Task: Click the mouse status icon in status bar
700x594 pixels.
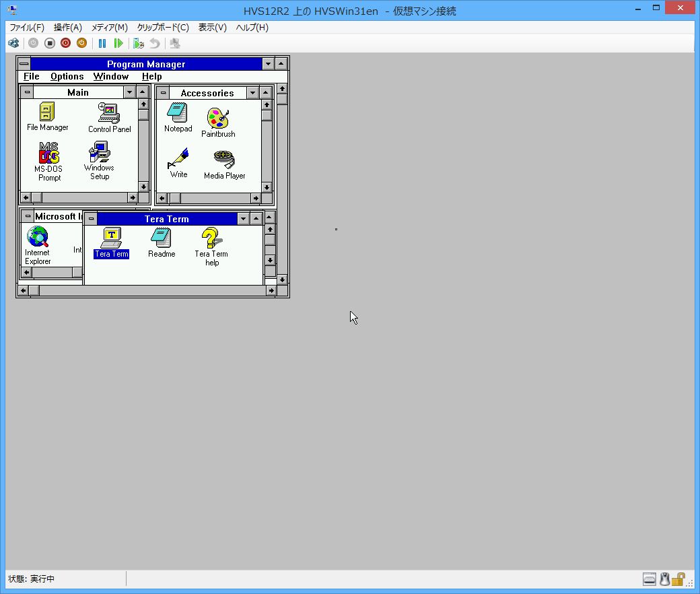Action: (x=665, y=579)
